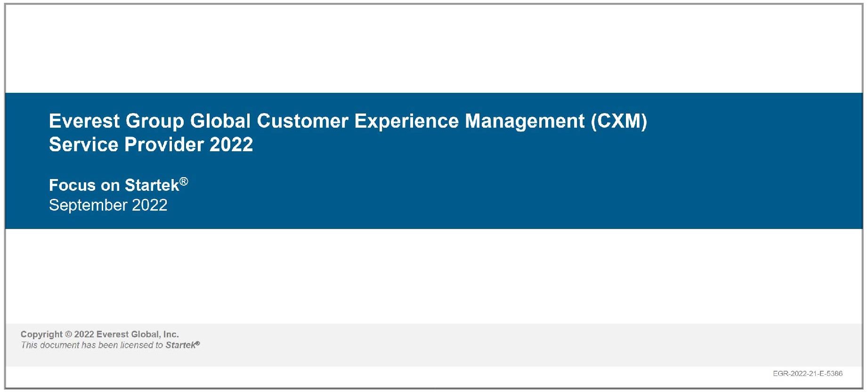Click the word "Group" in the title
The width and height of the screenshot is (868, 392).
(154, 122)
